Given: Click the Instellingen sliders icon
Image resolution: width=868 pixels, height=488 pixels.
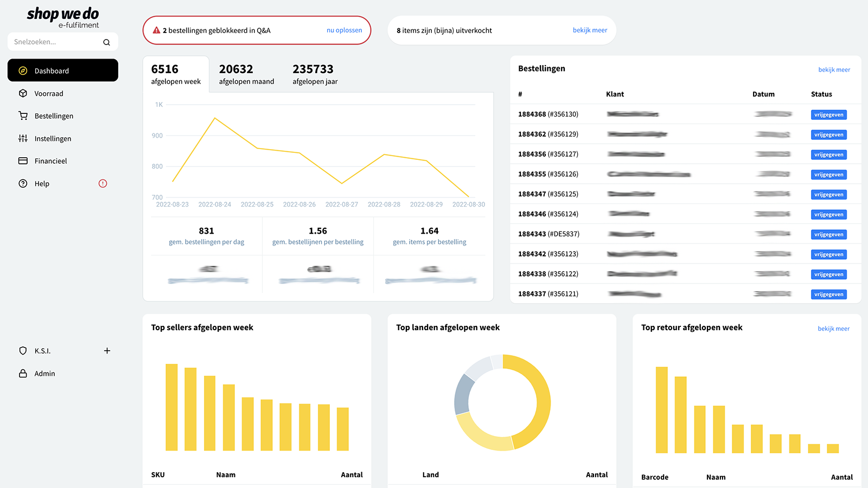Looking at the screenshot, I should pos(23,138).
